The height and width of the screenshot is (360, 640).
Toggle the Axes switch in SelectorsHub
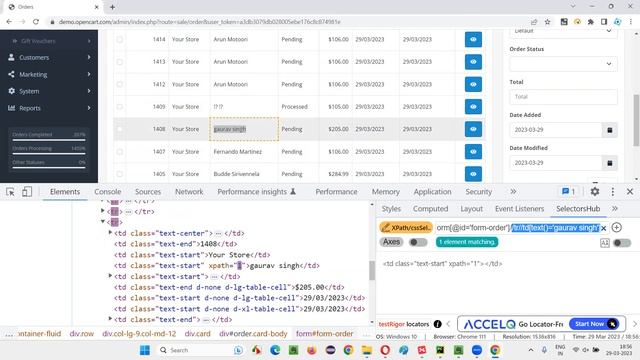tap(418, 242)
